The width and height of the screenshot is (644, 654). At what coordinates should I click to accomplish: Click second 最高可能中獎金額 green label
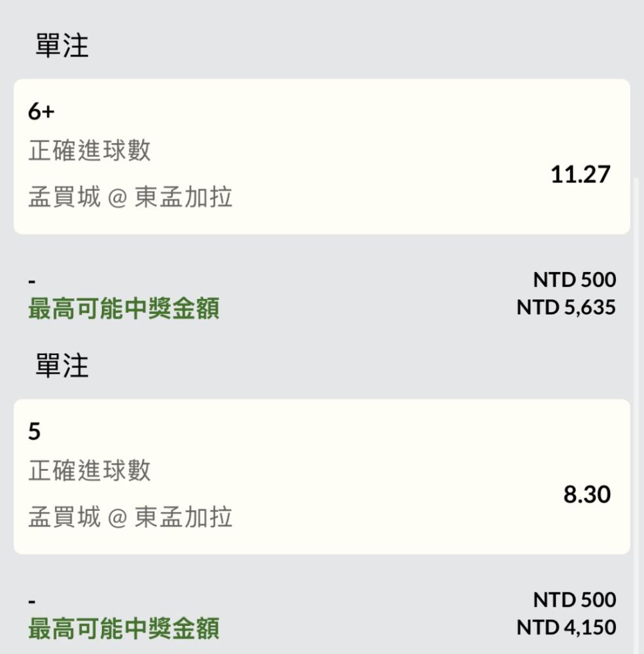[x=124, y=628]
